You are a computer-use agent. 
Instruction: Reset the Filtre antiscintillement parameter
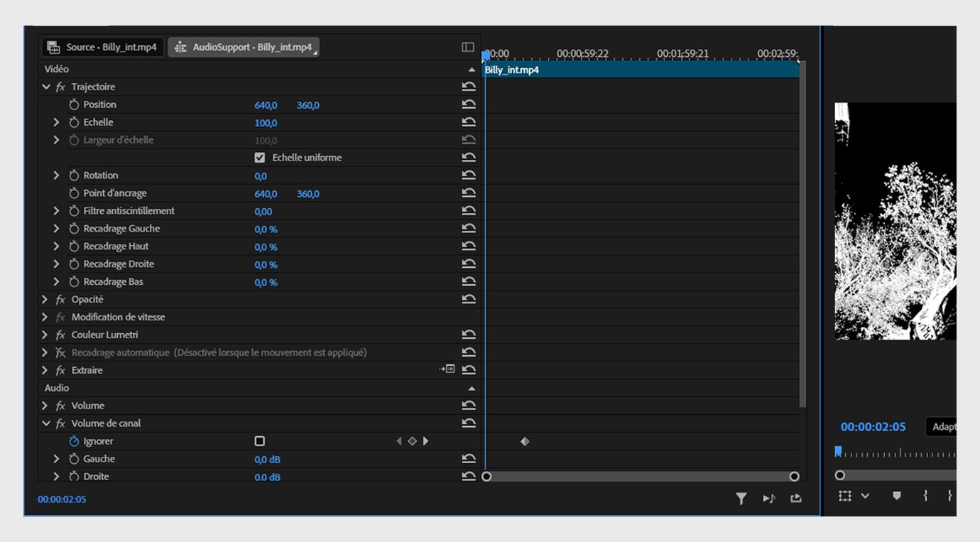(x=469, y=211)
